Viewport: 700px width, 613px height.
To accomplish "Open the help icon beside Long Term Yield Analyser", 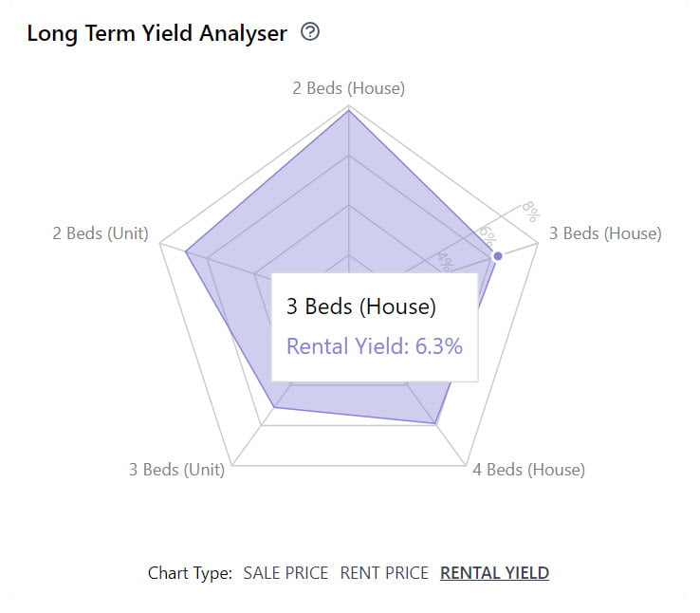I will click(310, 31).
